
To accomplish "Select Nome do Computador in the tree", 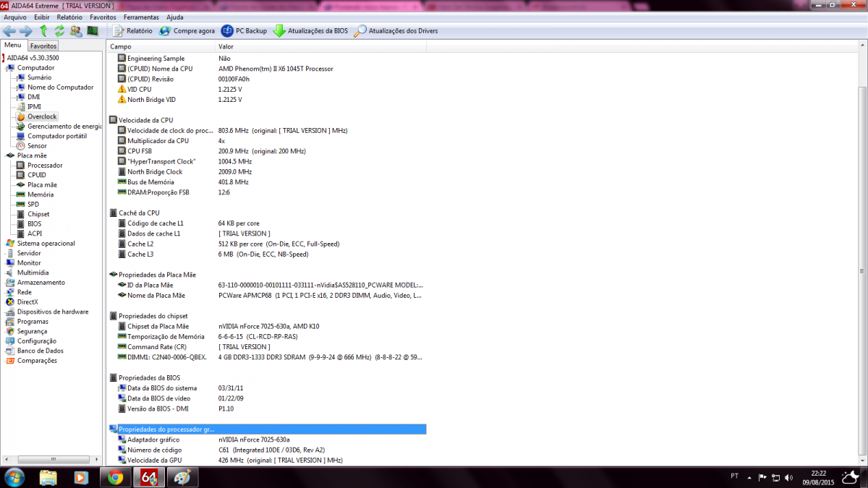I will pyautogui.click(x=60, y=87).
